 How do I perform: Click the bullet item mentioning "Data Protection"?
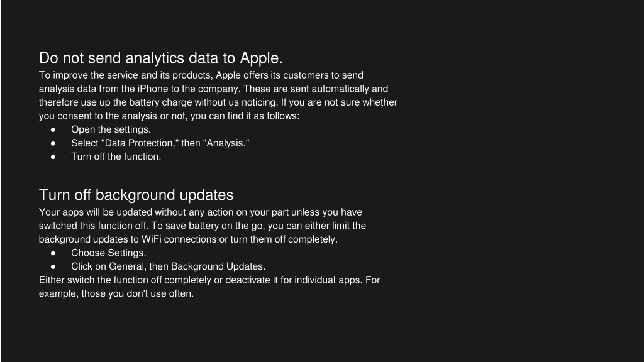[160, 143]
